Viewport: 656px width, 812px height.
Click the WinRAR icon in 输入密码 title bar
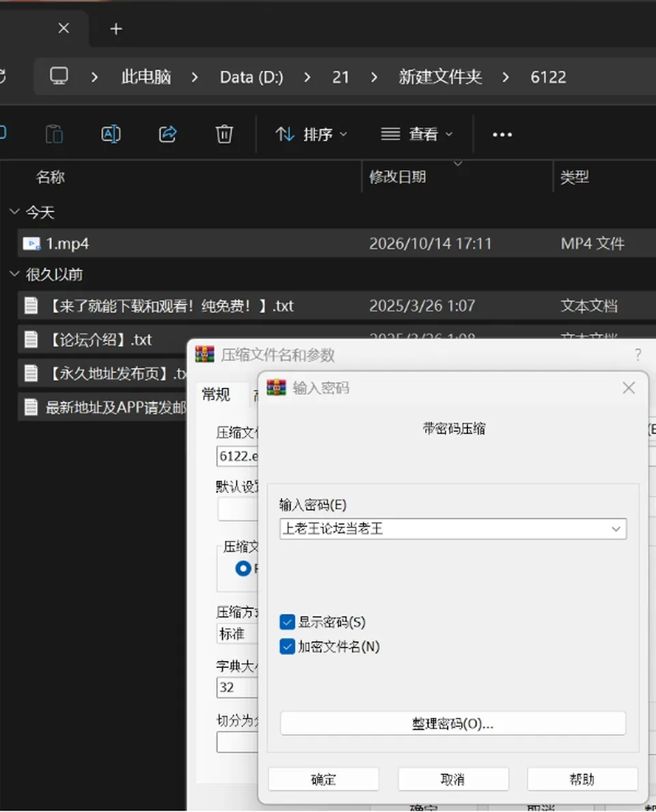(276, 387)
